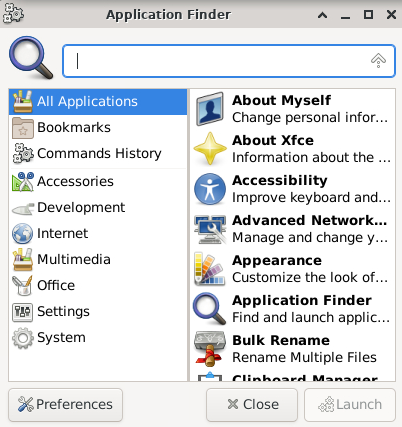
Task: Click the expand arrow icon in search field
Action: click(x=378, y=61)
